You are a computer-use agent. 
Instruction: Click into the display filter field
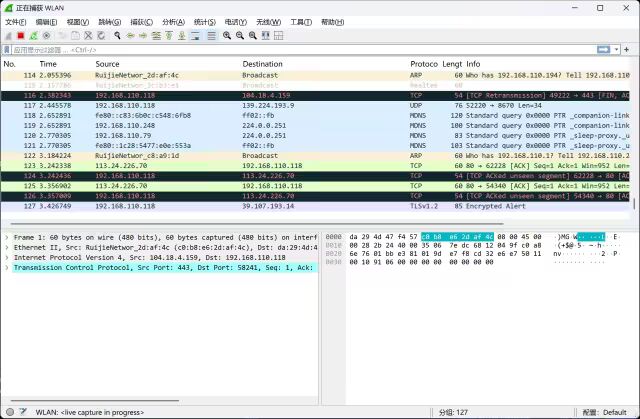point(304,50)
